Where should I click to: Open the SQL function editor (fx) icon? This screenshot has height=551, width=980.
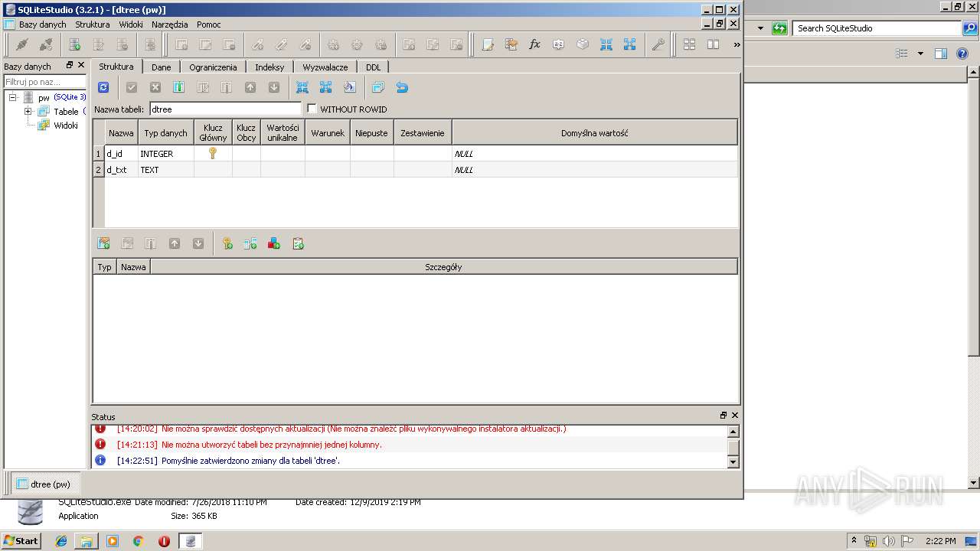click(x=535, y=44)
